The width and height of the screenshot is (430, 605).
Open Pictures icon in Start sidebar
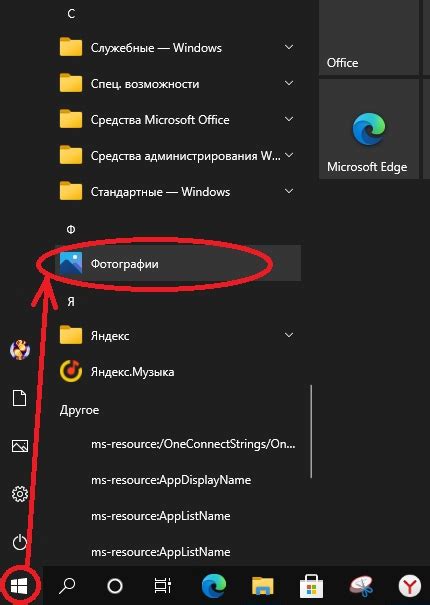(x=20, y=446)
